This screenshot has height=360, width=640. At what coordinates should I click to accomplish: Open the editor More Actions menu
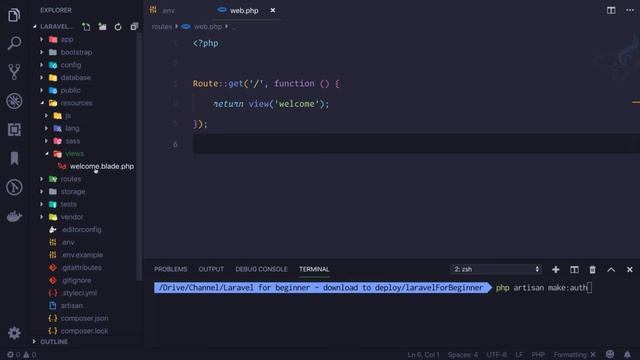click(x=630, y=11)
